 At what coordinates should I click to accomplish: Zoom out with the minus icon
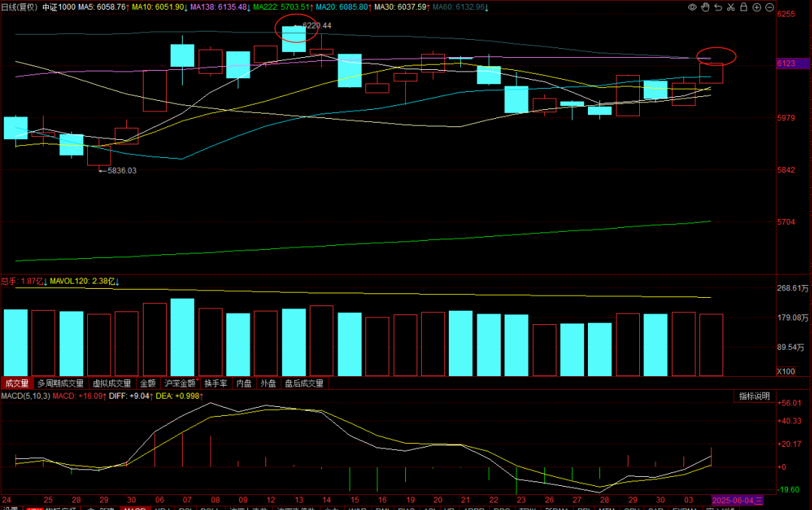[x=770, y=8]
